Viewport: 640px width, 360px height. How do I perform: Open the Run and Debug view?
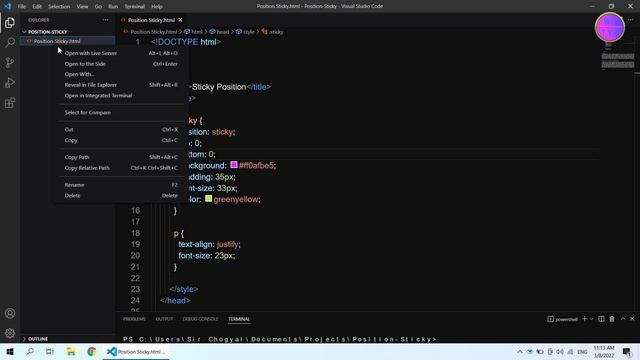pos(10,82)
